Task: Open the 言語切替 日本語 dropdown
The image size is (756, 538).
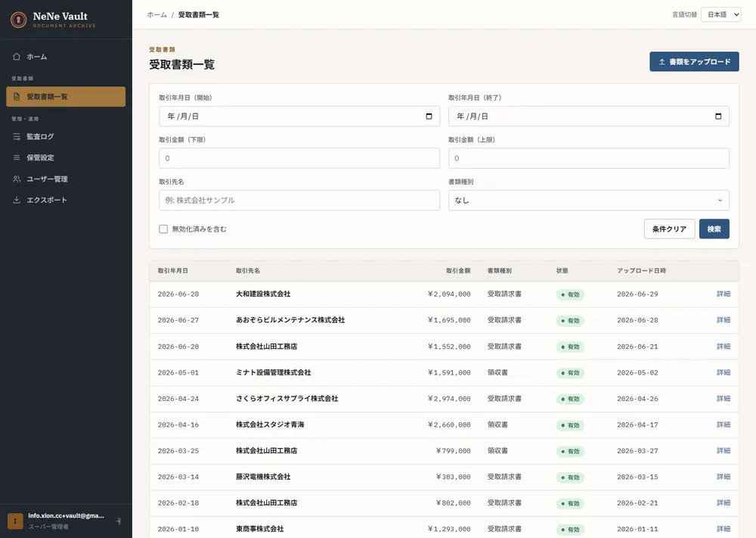Action: 721,14
